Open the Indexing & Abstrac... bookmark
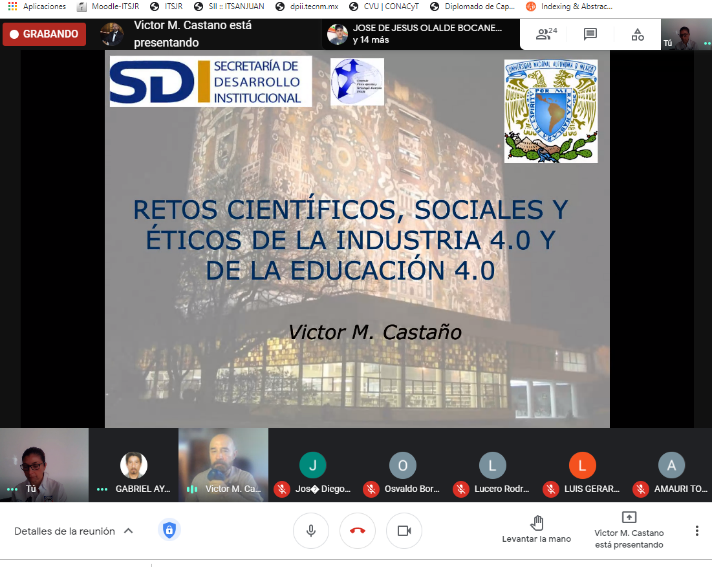Image resolution: width=712 pixels, height=567 pixels. pyautogui.click(x=569, y=6)
